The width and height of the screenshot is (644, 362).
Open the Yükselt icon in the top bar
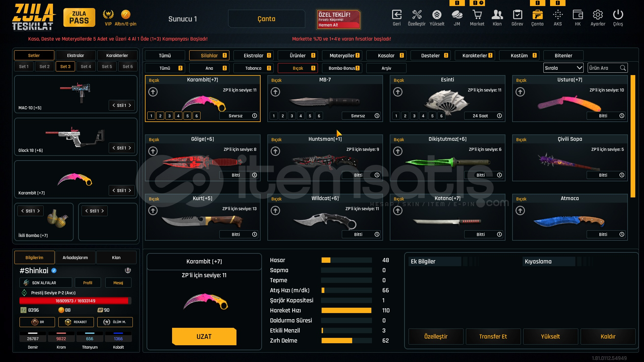click(x=437, y=15)
